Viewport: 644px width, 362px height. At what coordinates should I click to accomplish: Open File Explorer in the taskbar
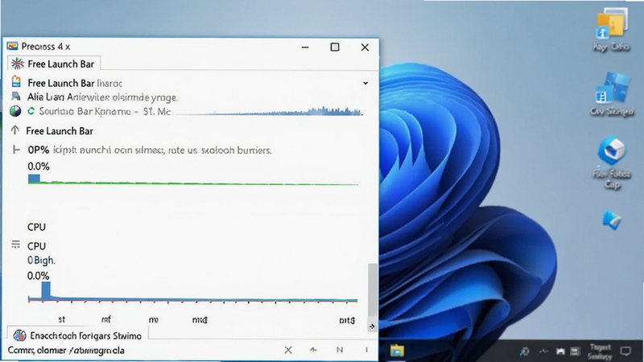click(397, 351)
